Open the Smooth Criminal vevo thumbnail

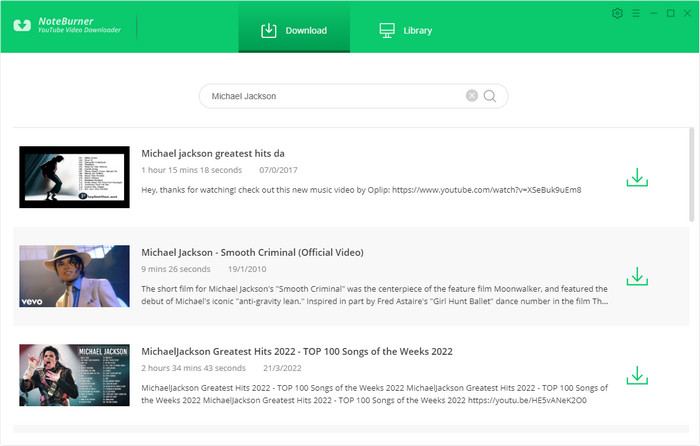point(75,276)
